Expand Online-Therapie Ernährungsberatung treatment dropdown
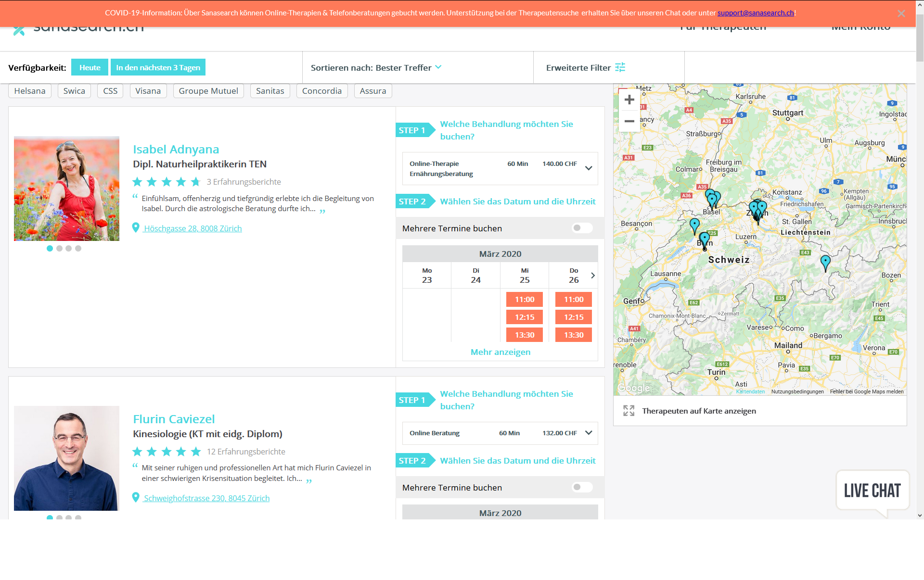 (589, 168)
